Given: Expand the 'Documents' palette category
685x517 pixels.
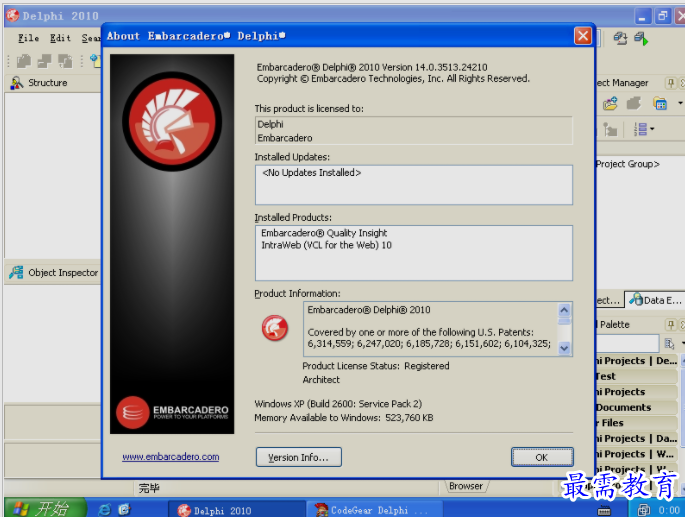Looking at the screenshot, I should pyautogui.click(x=637, y=407).
